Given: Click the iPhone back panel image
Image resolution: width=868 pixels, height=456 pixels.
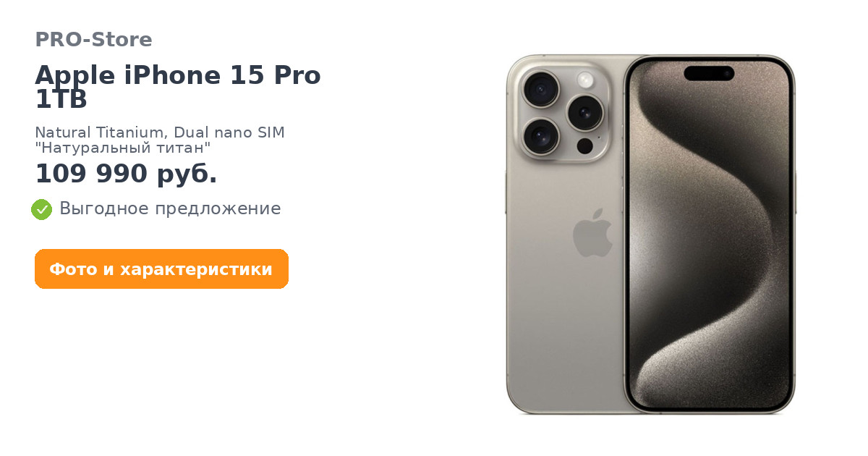Looking at the screenshot, I should 566,235.
